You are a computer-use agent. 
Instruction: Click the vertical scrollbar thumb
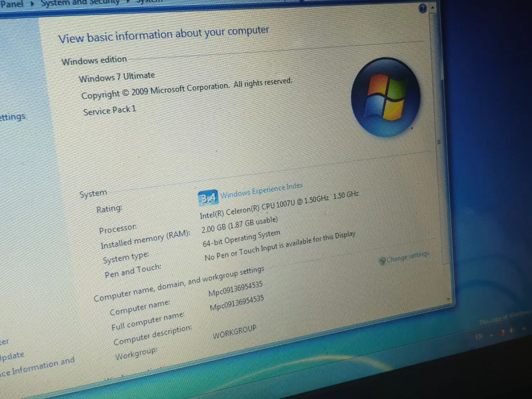tap(439, 142)
